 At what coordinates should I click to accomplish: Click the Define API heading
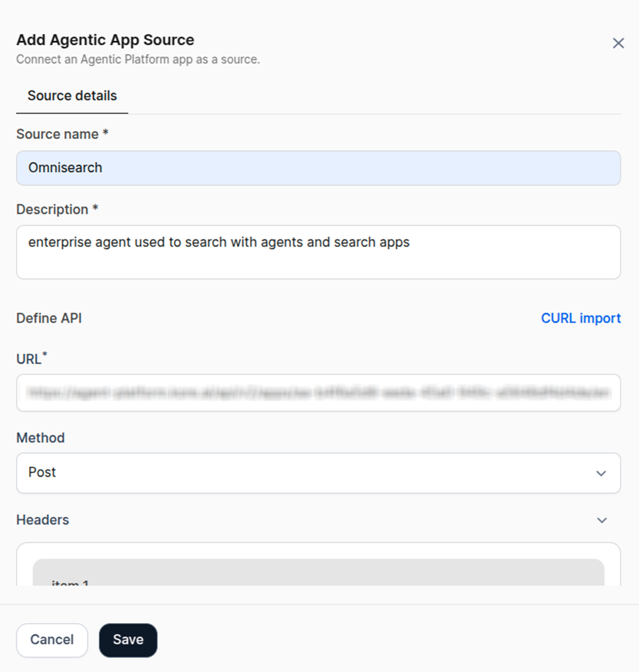[x=49, y=318]
